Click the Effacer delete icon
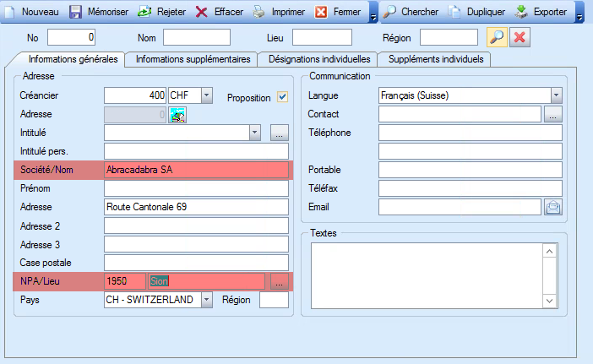 click(202, 12)
